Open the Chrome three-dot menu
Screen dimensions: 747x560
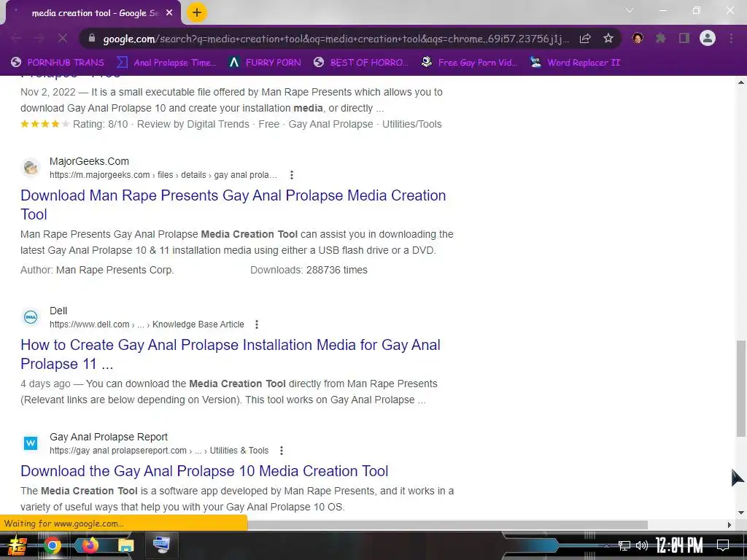tap(731, 38)
